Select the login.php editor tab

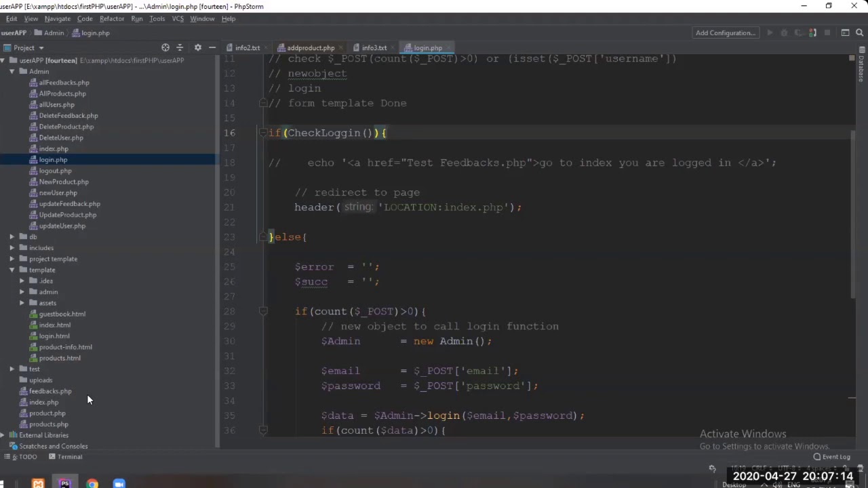pyautogui.click(x=427, y=48)
